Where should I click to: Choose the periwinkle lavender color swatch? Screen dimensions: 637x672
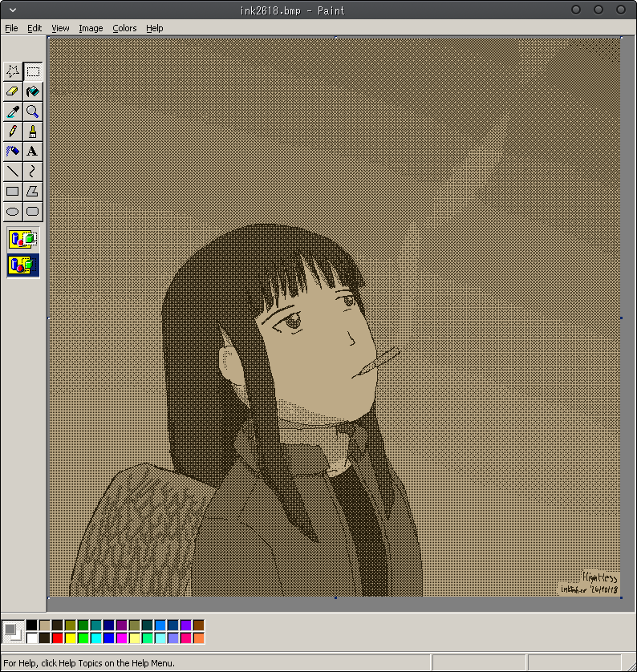[173, 638]
